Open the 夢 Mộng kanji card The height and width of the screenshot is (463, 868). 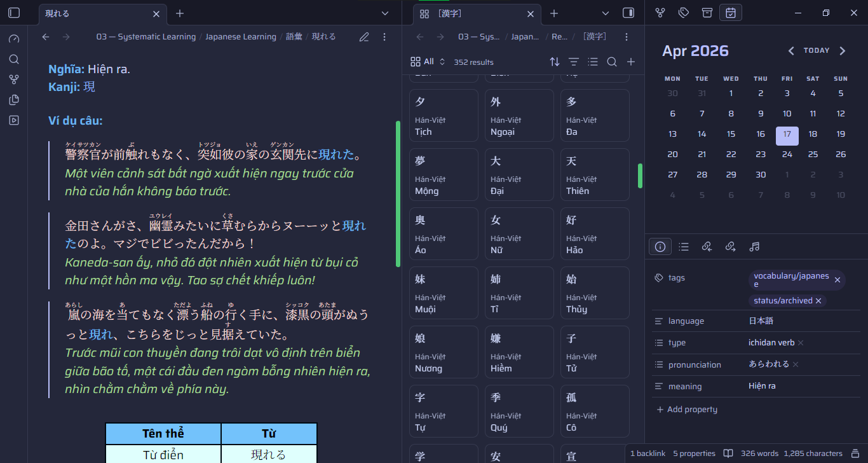pyautogui.click(x=444, y=175)
